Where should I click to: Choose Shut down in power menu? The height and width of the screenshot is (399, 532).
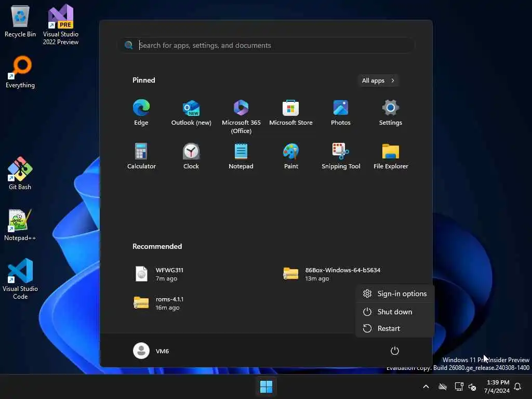pyautogui.click(x=395, y=312)
